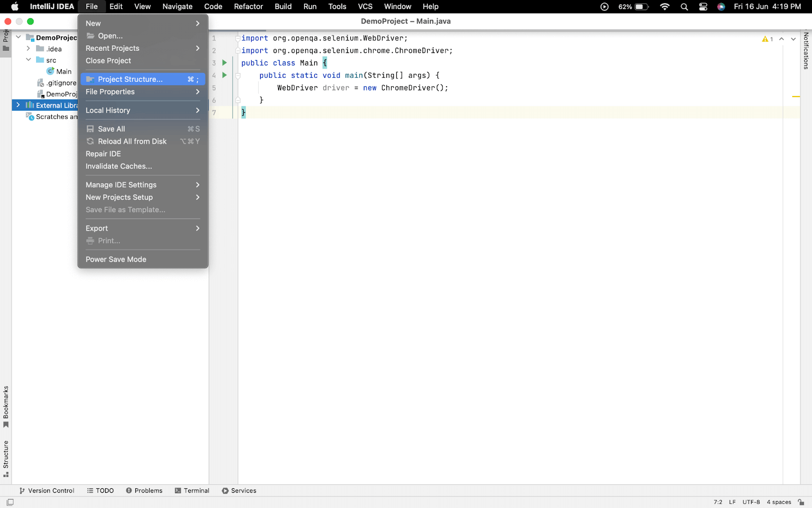This screenshot has height=508, width=812.
Task: Run Main class via gutter play icon
Action: tap(224, 62)
